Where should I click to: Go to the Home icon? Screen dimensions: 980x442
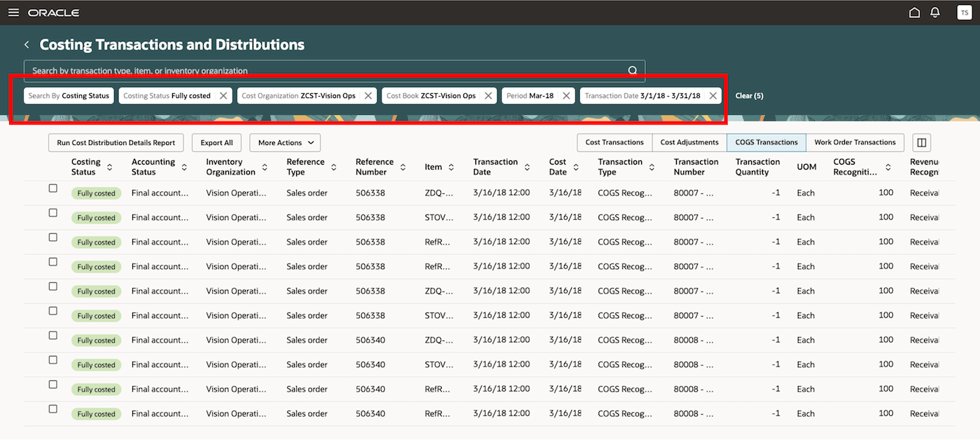pyautogui.click(x=914, y=13)
